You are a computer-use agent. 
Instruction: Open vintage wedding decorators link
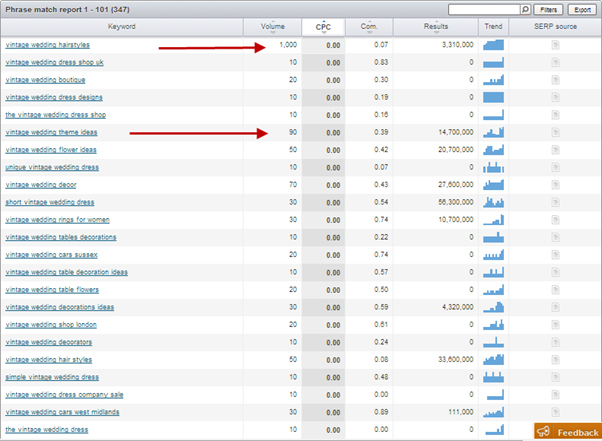point(49,342)
